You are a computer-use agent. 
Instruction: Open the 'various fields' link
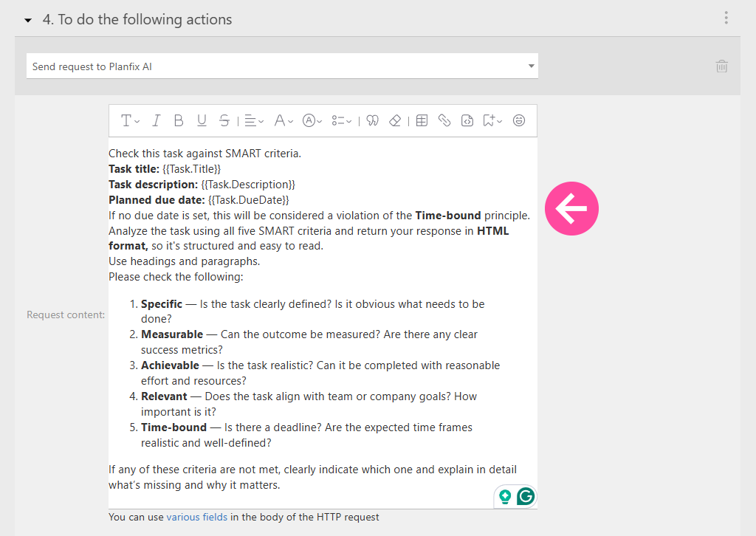[x=196, y=518]
